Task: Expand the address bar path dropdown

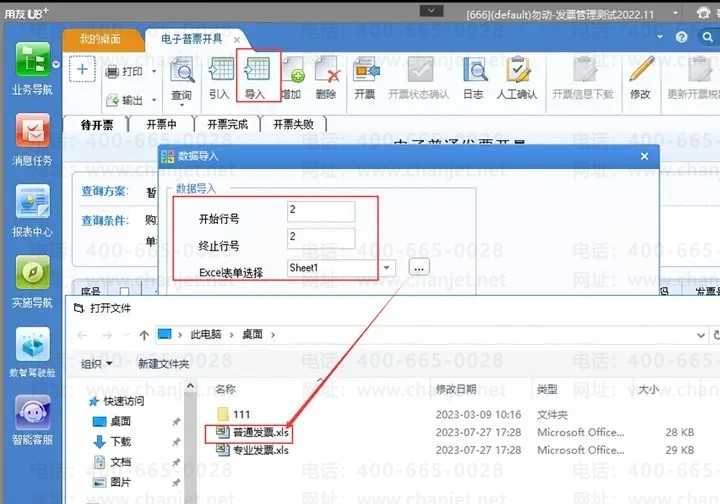Action: pyautogui.click(x=701, y=335)
